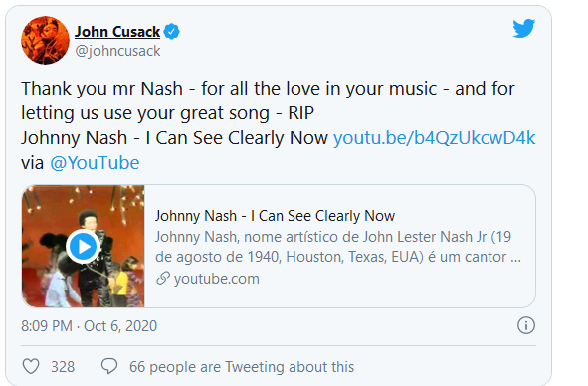Open the youtu.be/b4QzUkcwD4k link

[x=434, y=138]
